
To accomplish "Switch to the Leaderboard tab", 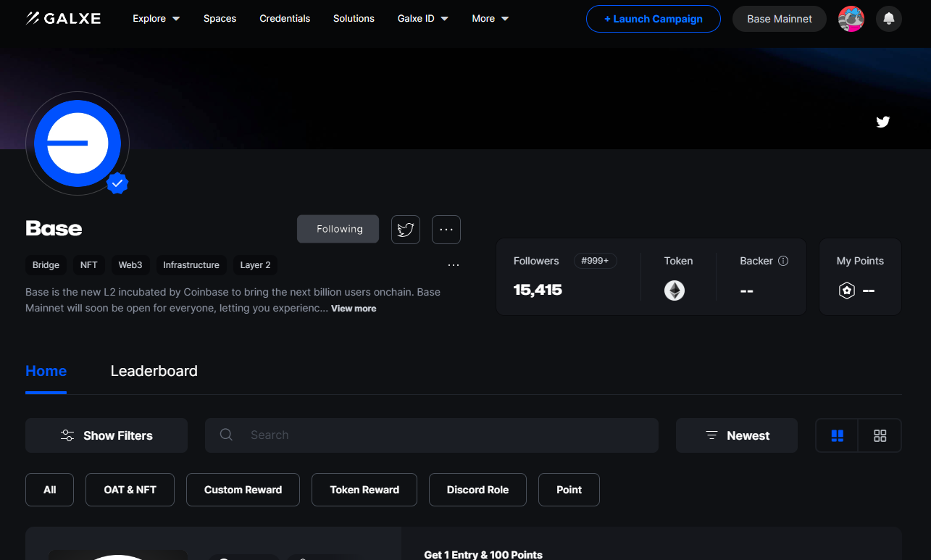I will tap(154, 371).
